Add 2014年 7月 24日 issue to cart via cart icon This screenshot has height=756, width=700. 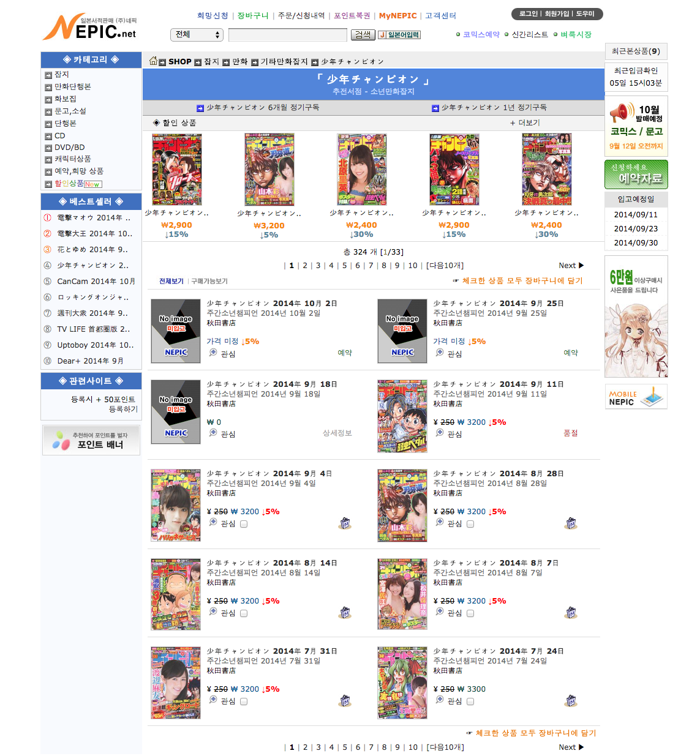(x=571, y=701)
